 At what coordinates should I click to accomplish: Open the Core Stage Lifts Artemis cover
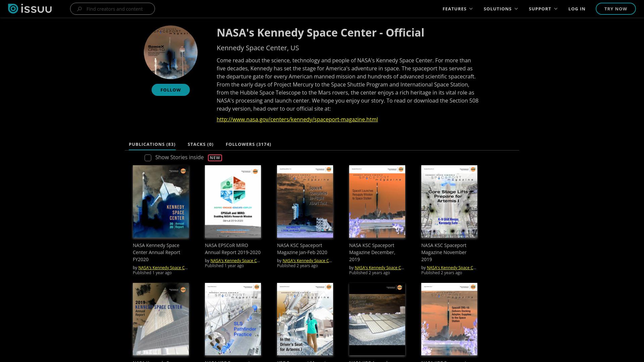click(449, 201)
